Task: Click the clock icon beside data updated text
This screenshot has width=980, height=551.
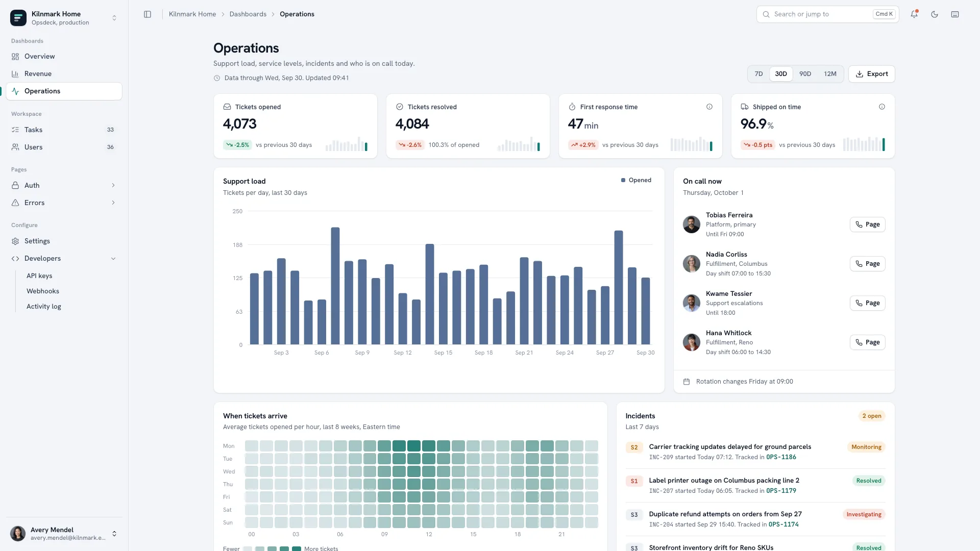Action: 217,78
